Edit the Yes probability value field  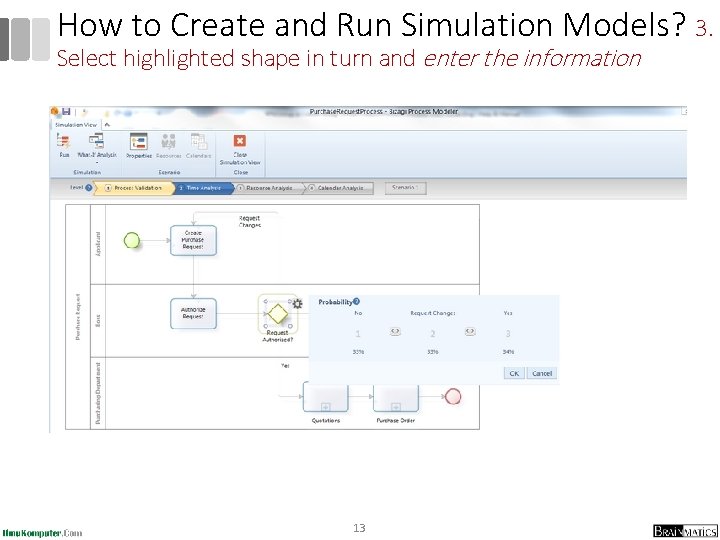pyautogui.click(x=508, y=334)
